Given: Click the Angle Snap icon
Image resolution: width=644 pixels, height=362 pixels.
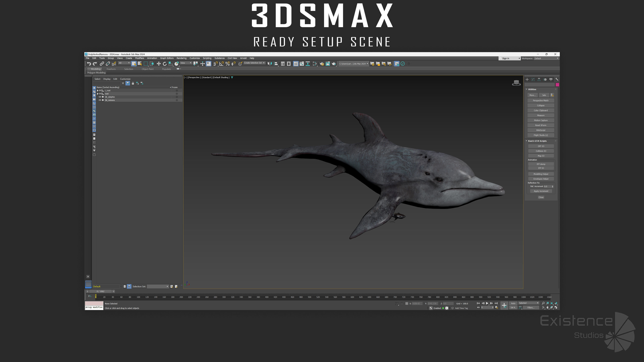Looking at the screenshot, I should click(x=221, y=64).
